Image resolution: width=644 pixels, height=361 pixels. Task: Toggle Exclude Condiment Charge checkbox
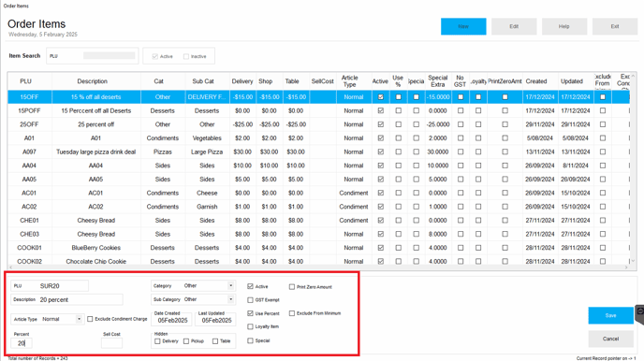[x=90, y=319]
